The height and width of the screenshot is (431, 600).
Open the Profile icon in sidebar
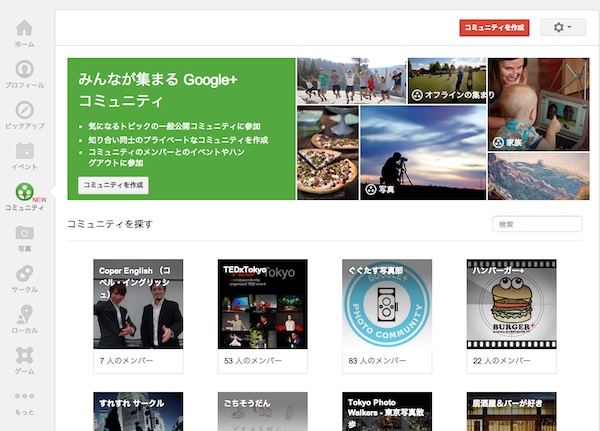25,70
